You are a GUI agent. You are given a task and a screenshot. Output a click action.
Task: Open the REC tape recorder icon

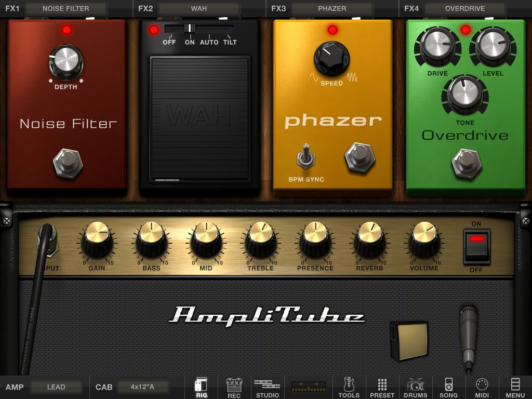(x=234, y=388)
